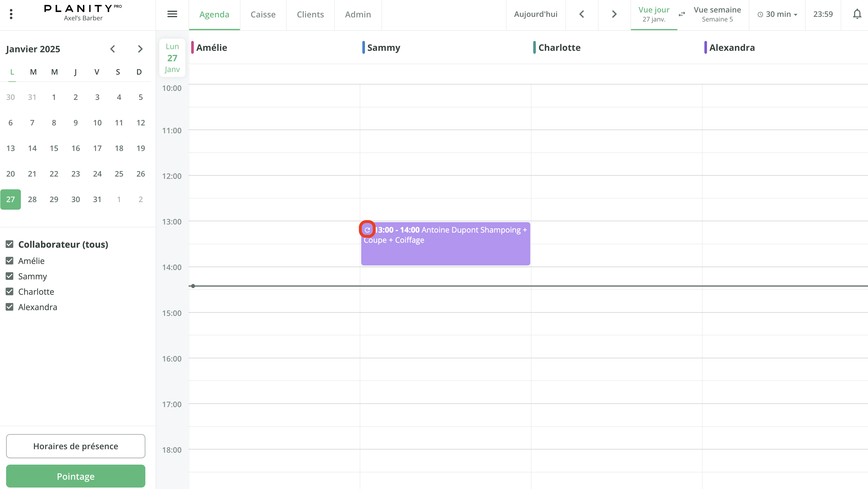Open the 30 min interval dropdown
This screenshot has width=868, height=489.
click(x=777, y=14)
